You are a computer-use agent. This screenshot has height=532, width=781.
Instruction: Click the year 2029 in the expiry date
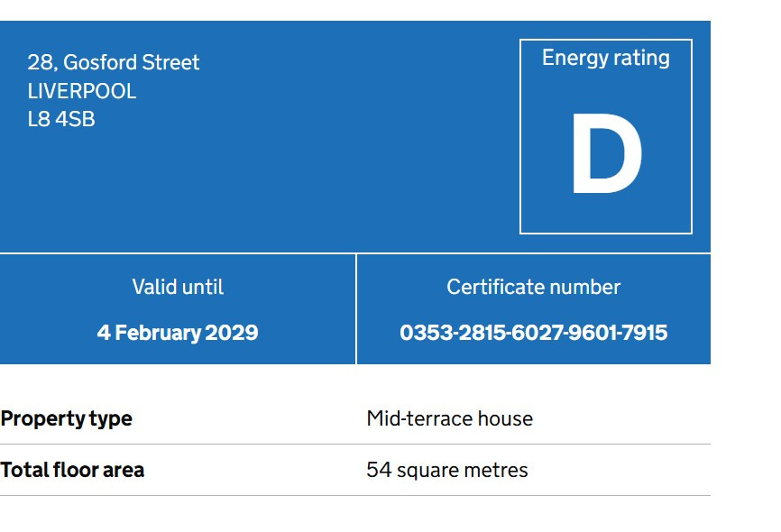click(232, 333)
